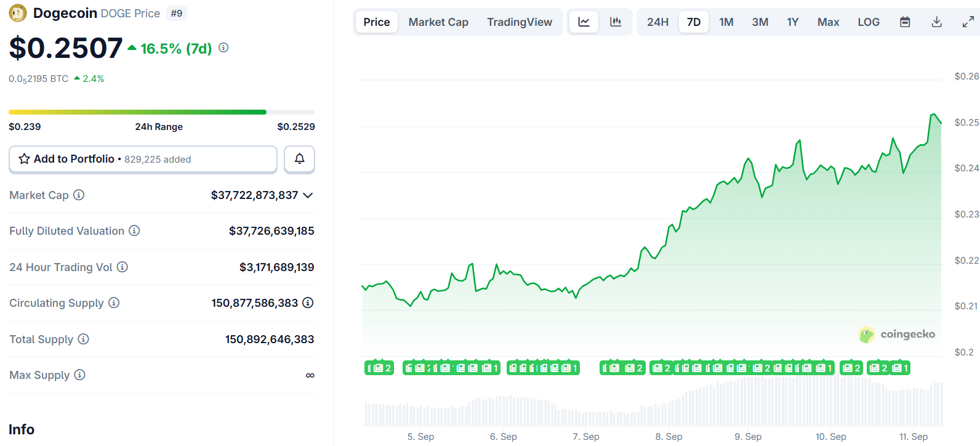
Task: Show Fully Diluted Valuation info tooltip
Action: click(x=134, y=230)
